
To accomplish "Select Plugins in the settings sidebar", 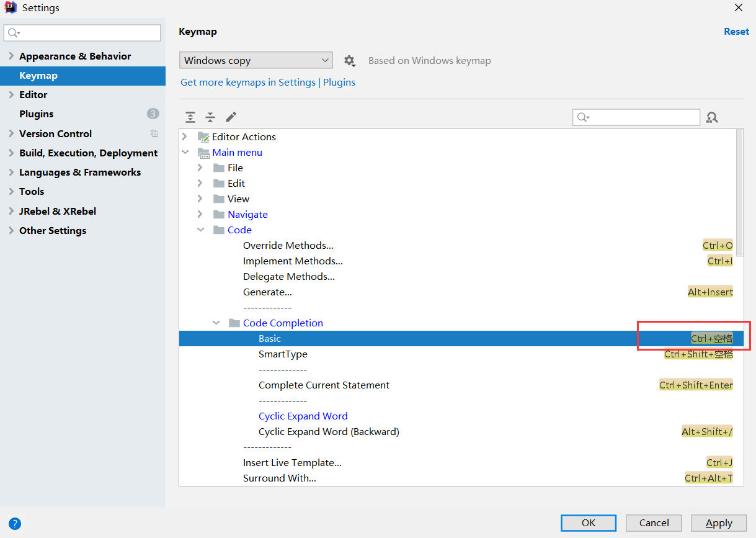I will (x=37, y=114).
